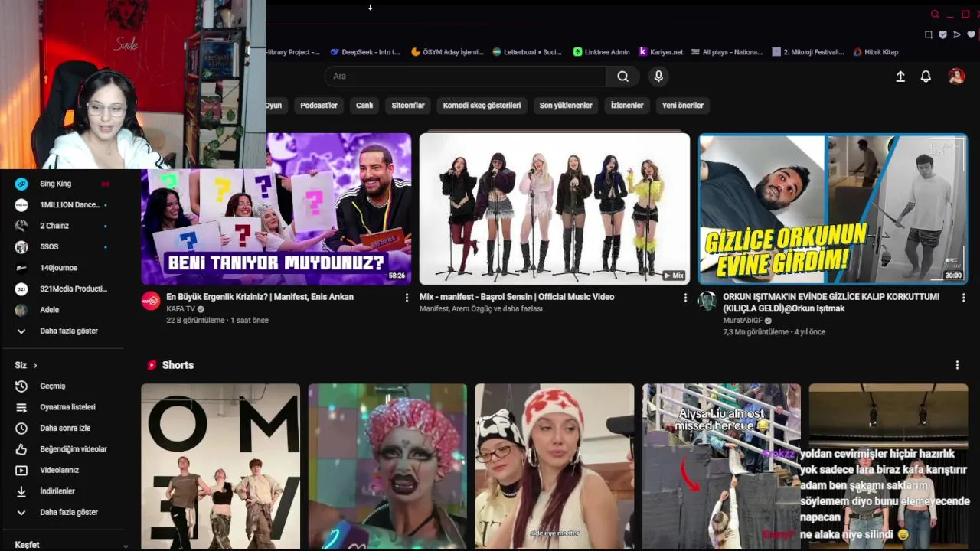Play the Gizlice Orkunun Evine Girdim thumbnail
The image size is (980, 551).
click(x=833, y=209)
